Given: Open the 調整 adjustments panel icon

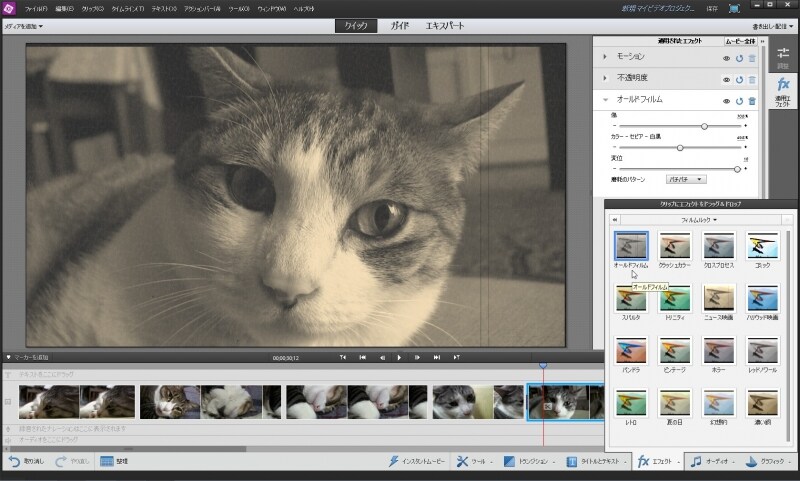Looking at the screenshot, I should tap(783, 55).
